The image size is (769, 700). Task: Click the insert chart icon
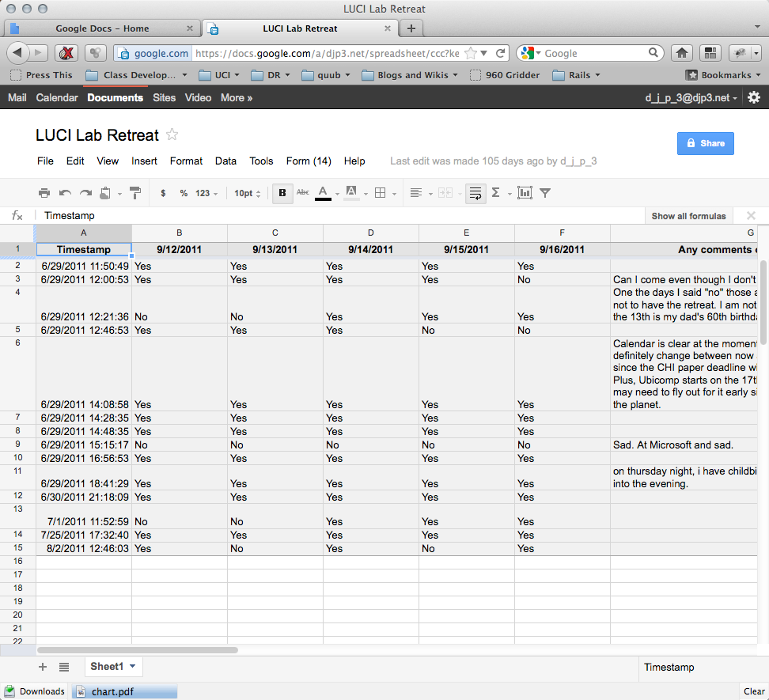click(x=525, y=193)
